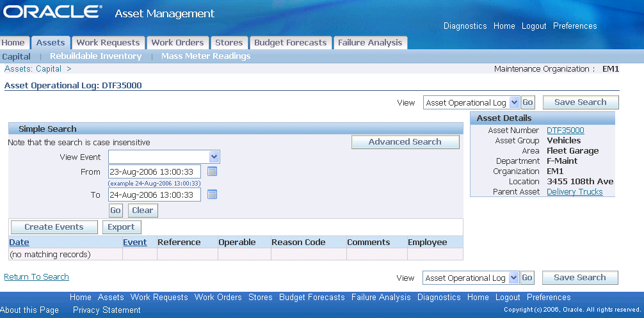The height and width of the screenshot is (318, 644).
Task: Open Delivery Trucks parent asset link
Action: click(575, 192)
